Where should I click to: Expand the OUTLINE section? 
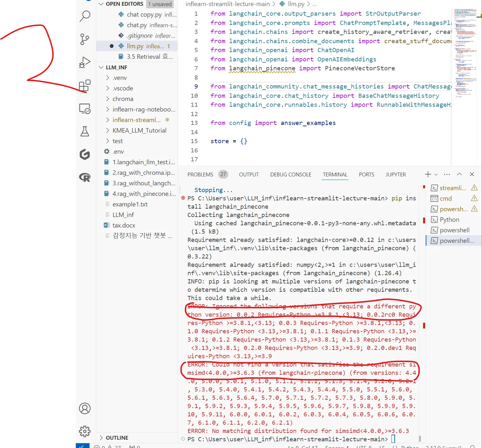137,438
